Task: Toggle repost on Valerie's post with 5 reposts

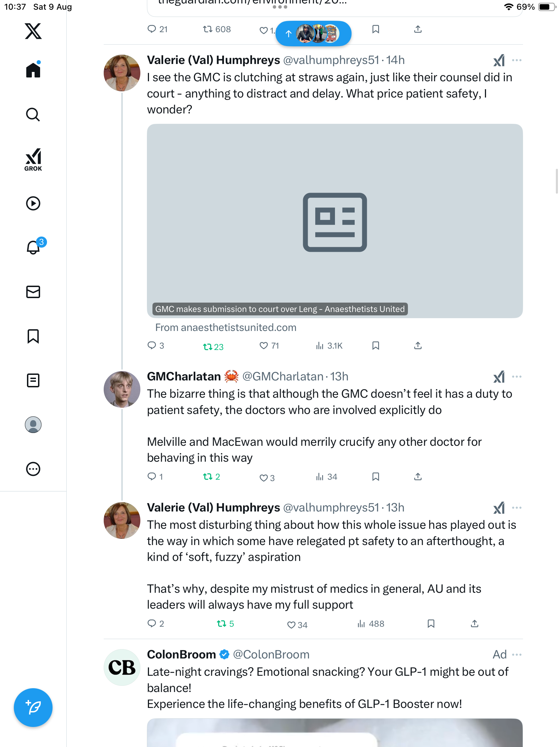Action: pos(221,624)
